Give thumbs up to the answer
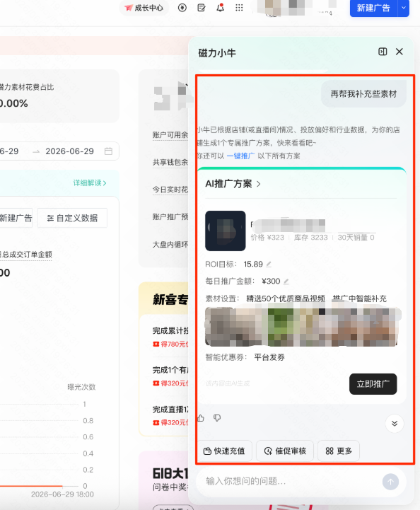 coord(201,418)
